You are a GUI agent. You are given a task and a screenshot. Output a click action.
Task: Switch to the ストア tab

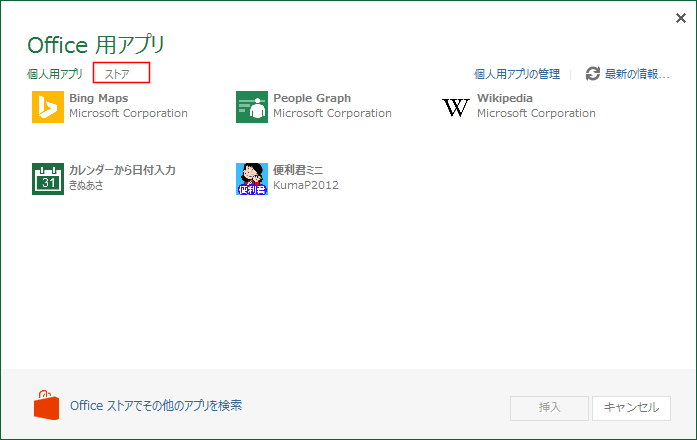pyautogui.click(x=117, y=74)
